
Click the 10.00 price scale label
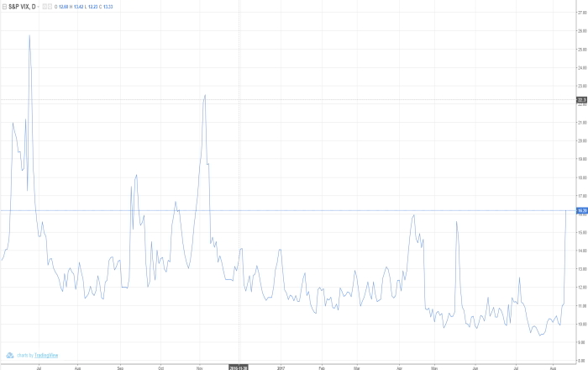point(582,325)
